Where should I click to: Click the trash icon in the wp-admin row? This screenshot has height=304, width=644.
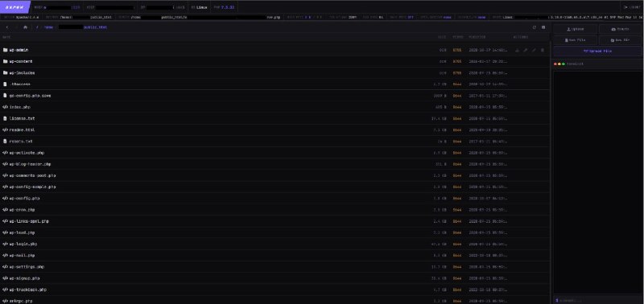point(542,50)
